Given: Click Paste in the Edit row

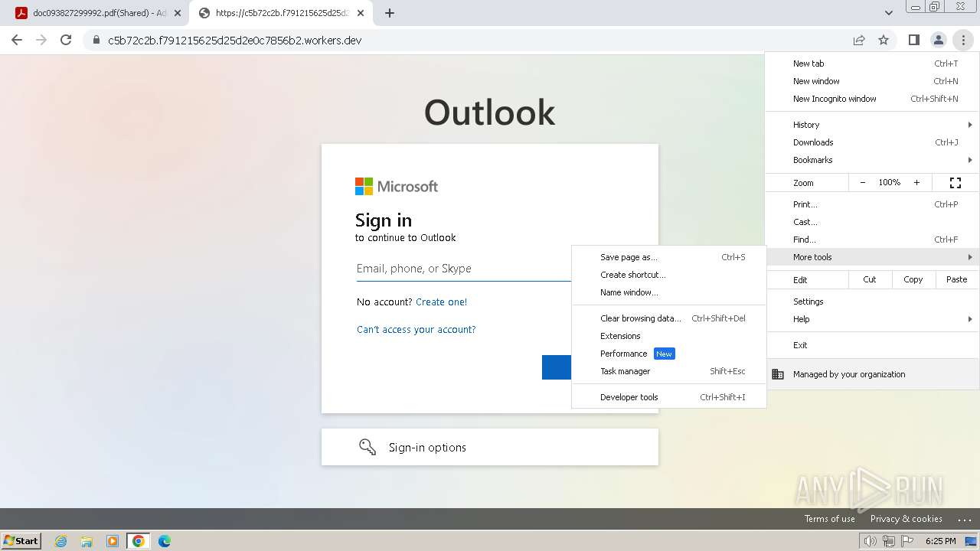Looking at the screenshot, I should 957,279.
